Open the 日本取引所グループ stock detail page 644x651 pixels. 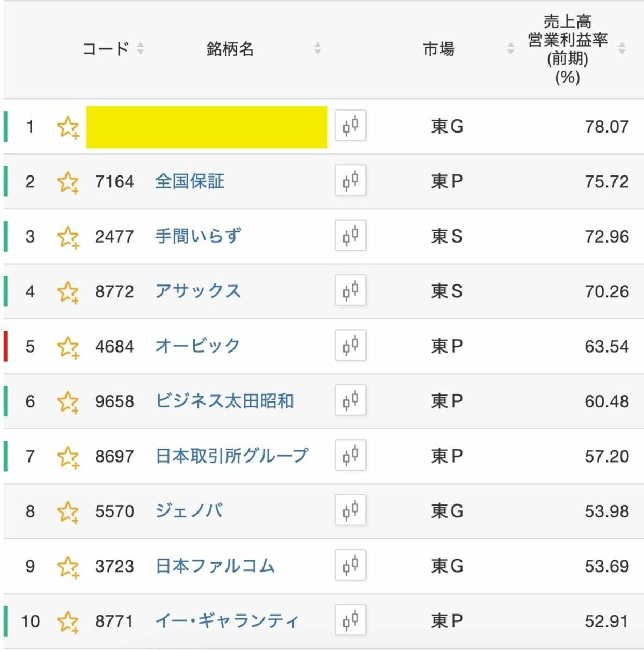tap(231, 455)
